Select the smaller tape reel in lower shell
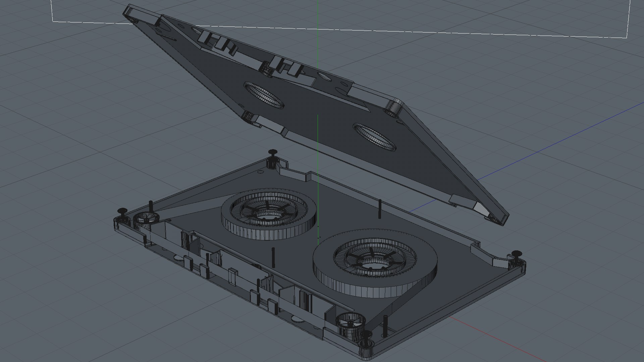This screenshot has width=644, height=362. point(268,214)
